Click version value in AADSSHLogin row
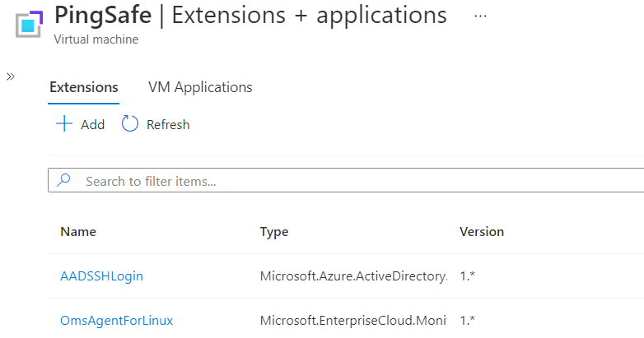Image resolution: width=644 pixels, height=338 pixels. tap(468, 276)
